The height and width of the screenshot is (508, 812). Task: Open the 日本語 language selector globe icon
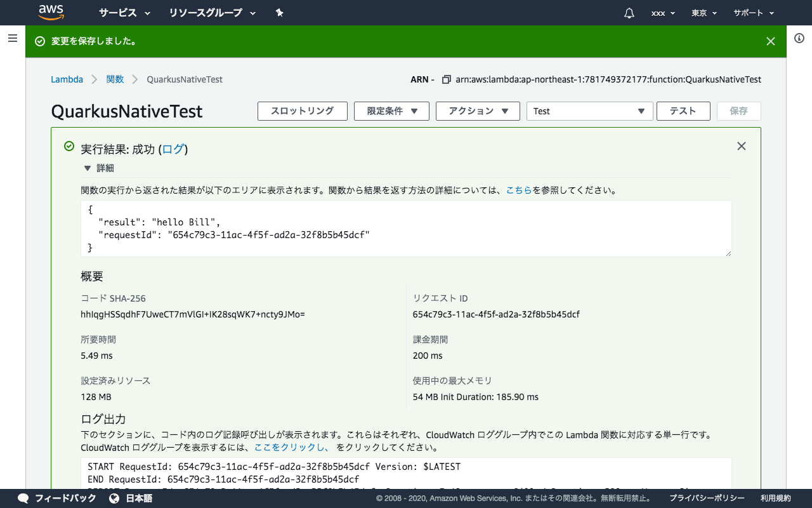point(115,498)
